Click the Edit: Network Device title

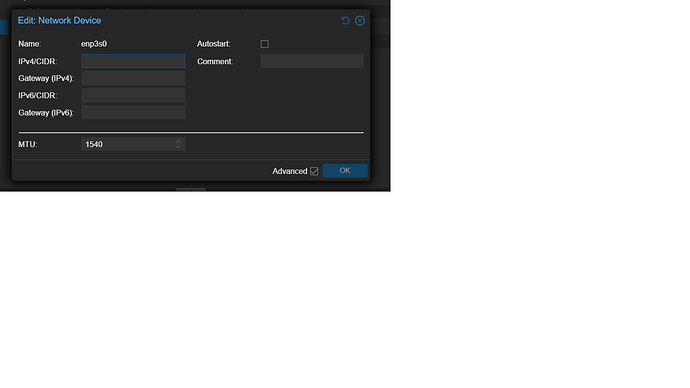pos(59,21)
